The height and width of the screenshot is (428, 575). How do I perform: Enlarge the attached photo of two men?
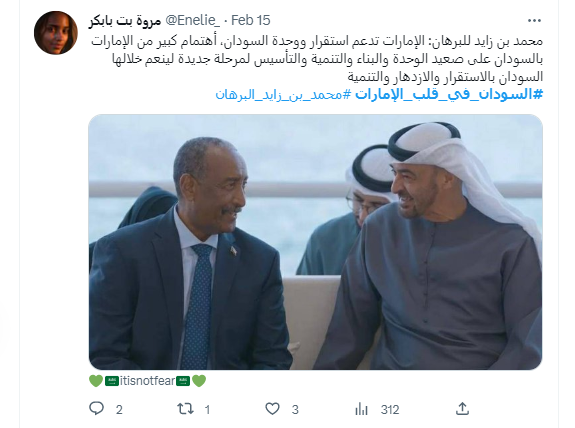315,242
